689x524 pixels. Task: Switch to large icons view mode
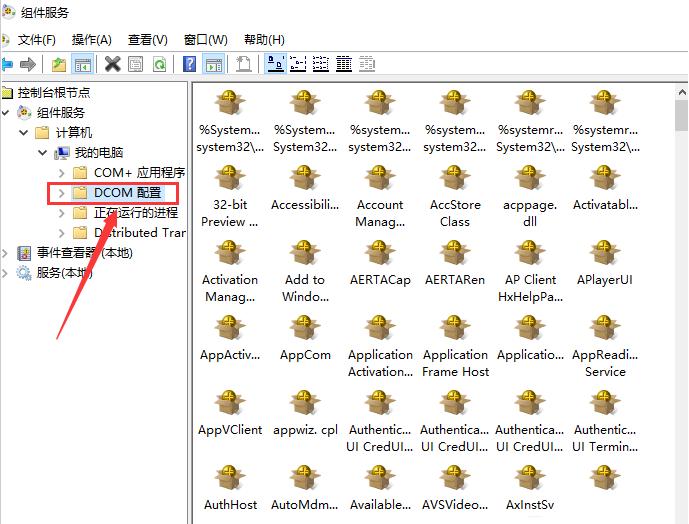274,64
